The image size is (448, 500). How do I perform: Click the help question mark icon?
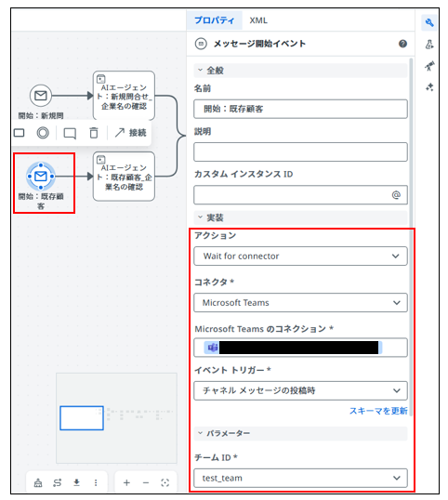click(x=402, y=44)
